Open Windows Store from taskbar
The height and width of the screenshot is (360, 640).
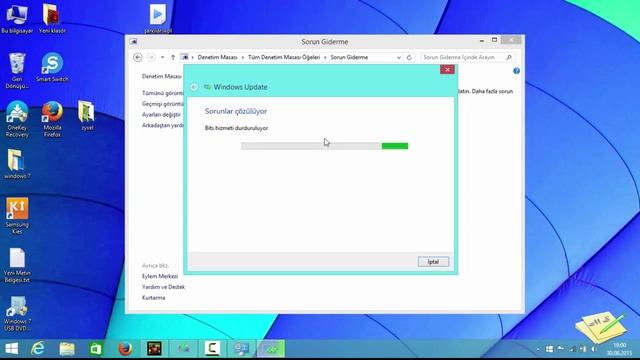[96, 349]
